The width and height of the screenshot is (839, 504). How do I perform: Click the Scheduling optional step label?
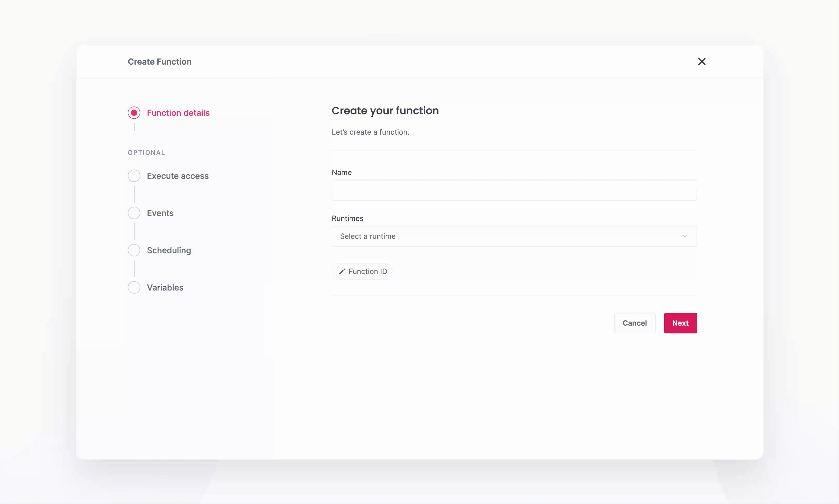[x=169, y=250]
